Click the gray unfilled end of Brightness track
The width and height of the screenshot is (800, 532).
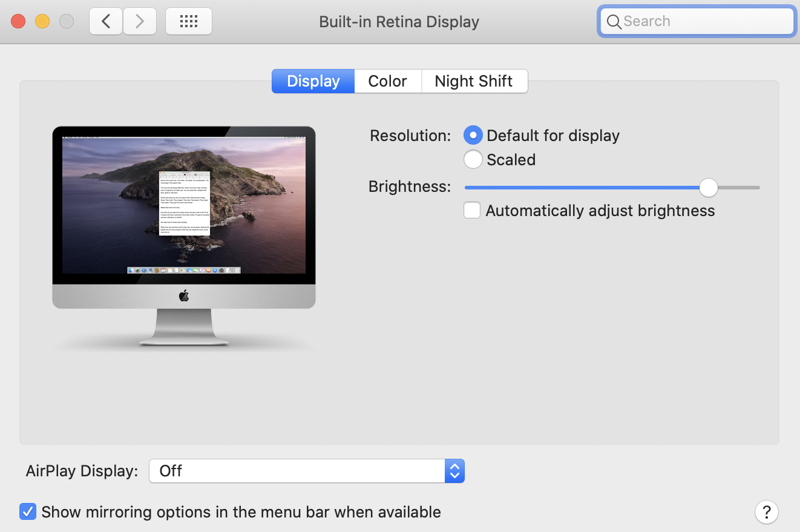(739, 188)
